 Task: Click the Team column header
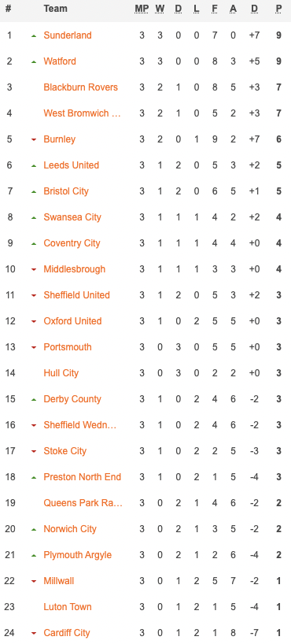55,9
